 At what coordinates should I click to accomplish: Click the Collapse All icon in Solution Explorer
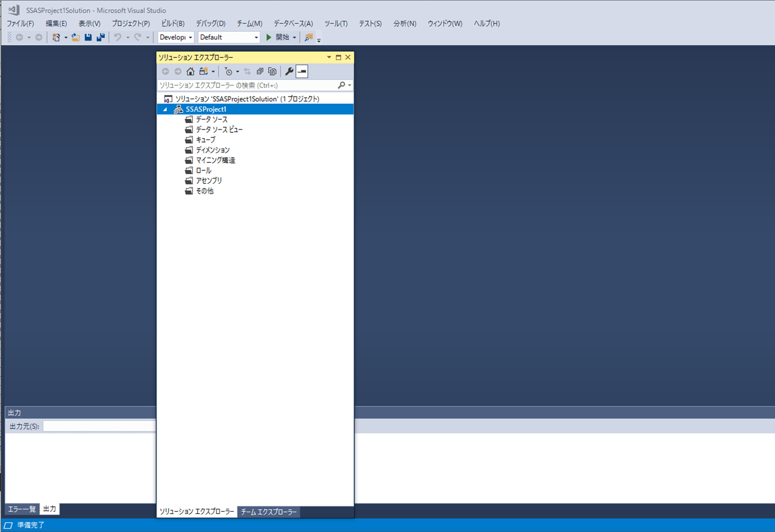click(260, 72)
